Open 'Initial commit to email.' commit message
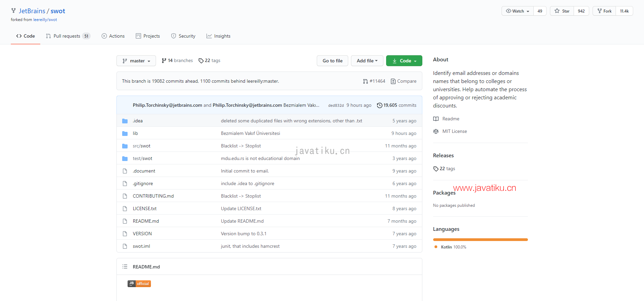 pyautogui.click(x=245, y=171)
